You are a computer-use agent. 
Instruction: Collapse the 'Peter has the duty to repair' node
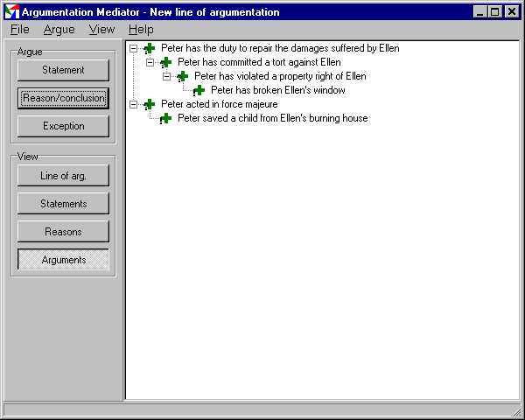133,48
